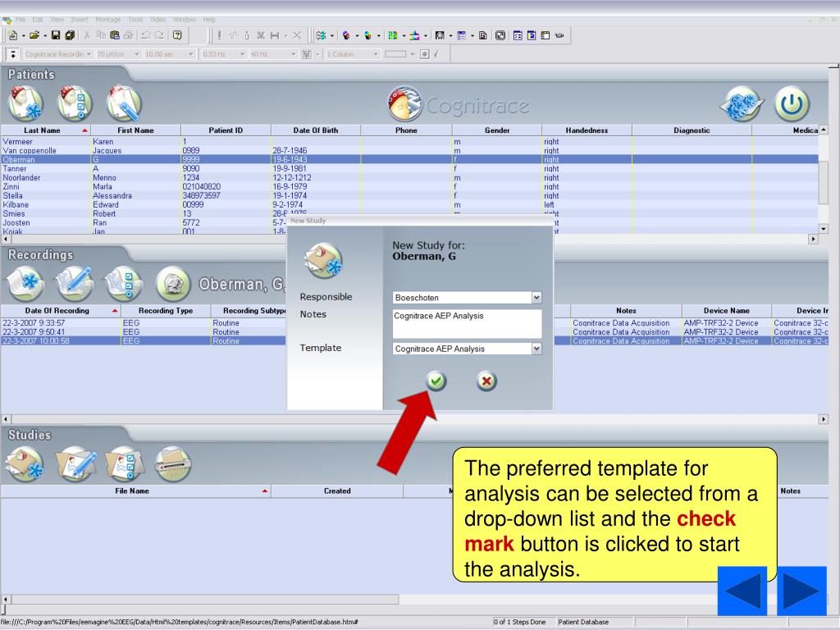This screenshot has height=630, width=840.
Task: Select patient row Van coppenolle
Action: pos(410,151)
